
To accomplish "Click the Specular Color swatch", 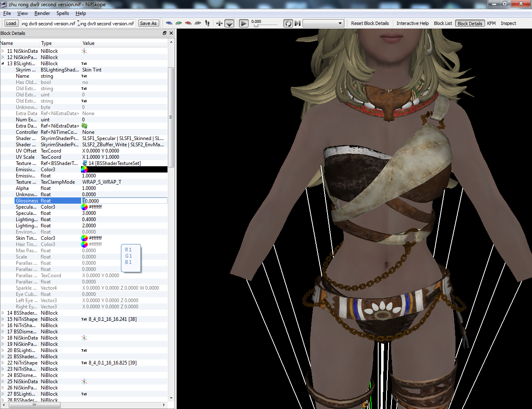I will 84,207.
